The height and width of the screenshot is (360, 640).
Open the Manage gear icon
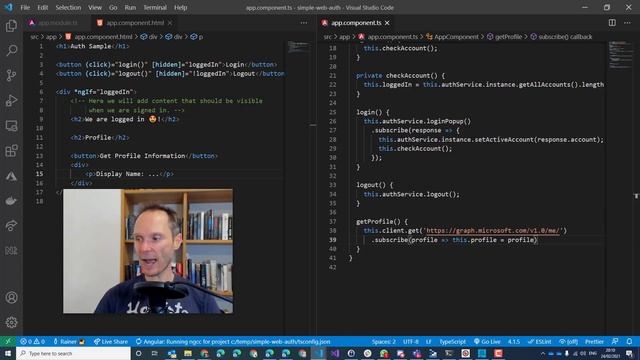(11, 322)
